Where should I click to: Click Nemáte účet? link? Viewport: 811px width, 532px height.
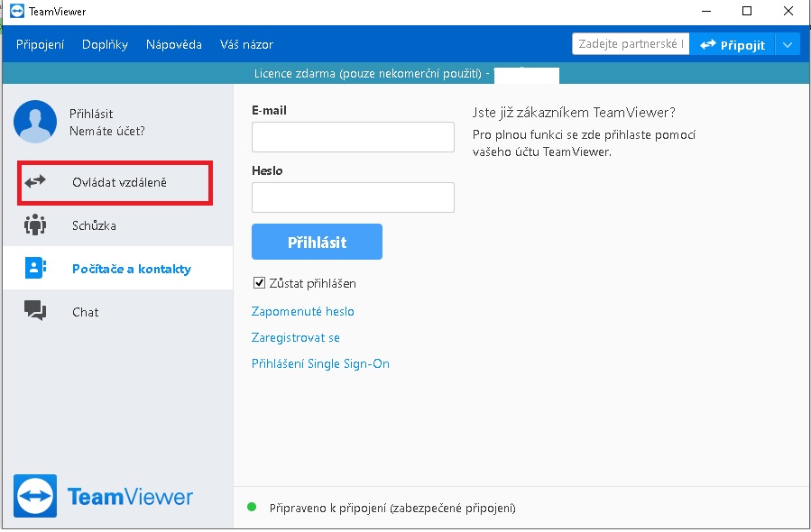(x=107, y=131)
